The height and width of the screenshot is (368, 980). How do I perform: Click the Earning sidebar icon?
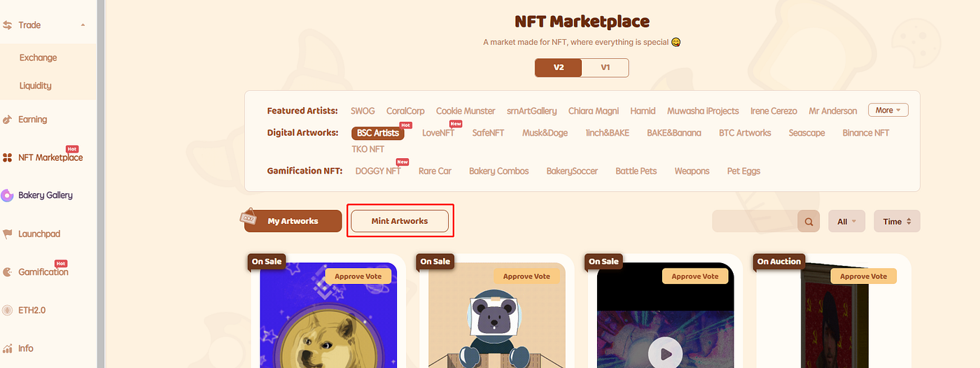point(8,120)
